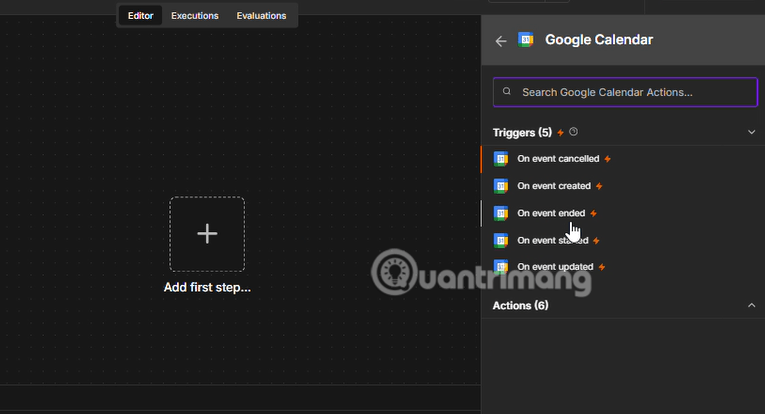Select the On event created trigger
Viewport: 765px width, 414px height.
[623, 186]
